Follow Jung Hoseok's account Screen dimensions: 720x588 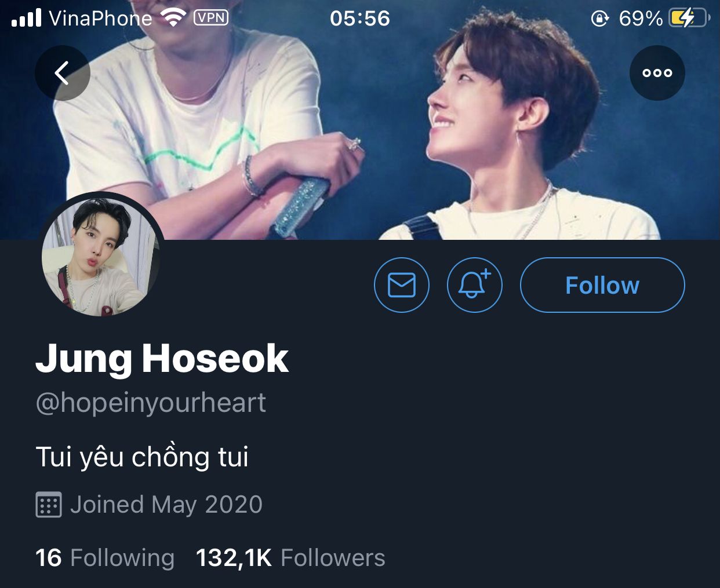[602, 285]
